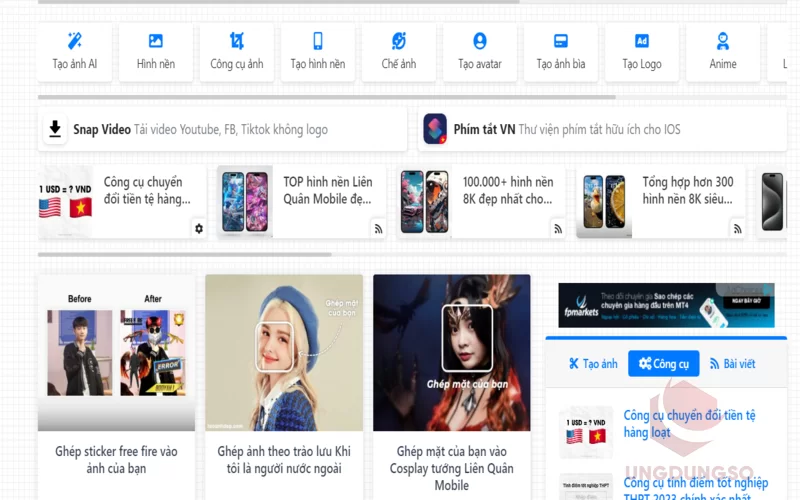
Task: Open Phím tắt VN library link
Action: coord(567,130)
